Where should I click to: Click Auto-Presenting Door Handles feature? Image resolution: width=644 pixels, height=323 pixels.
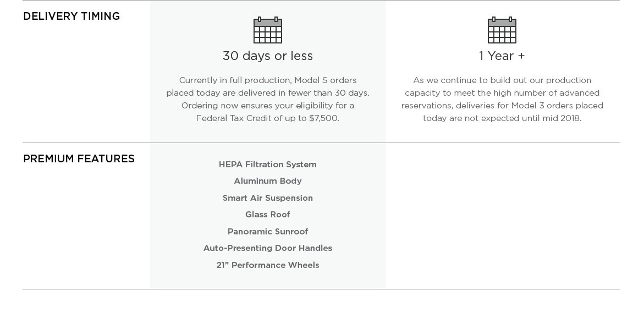coord(268,248)
